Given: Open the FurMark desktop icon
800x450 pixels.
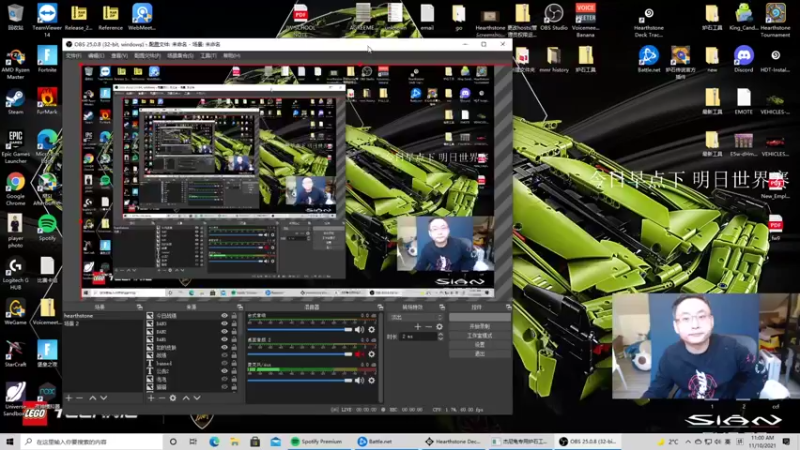Looking at the screenshot, I should click(47, 101).
